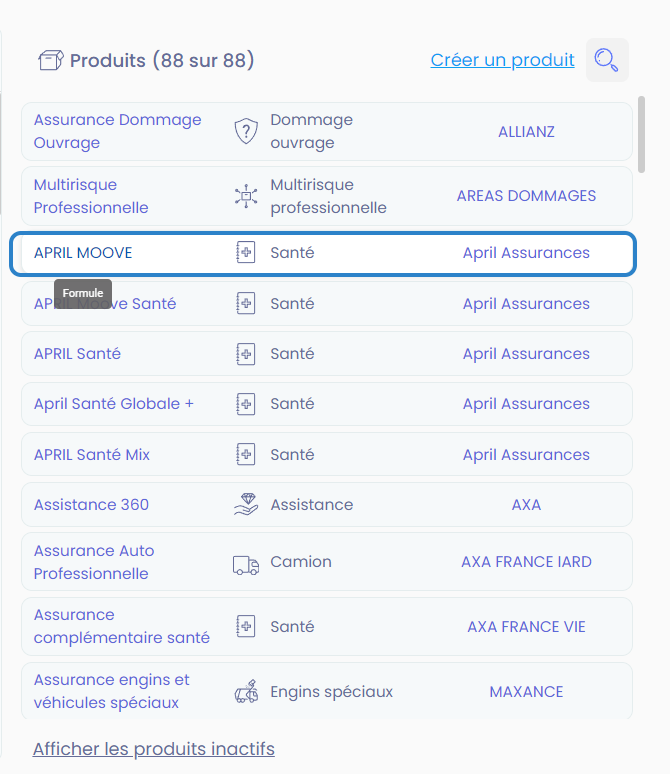
Task: Click Santé icon in Assurance complémentaire santé row
Action: pyautogui.click(x=246, y=626)
